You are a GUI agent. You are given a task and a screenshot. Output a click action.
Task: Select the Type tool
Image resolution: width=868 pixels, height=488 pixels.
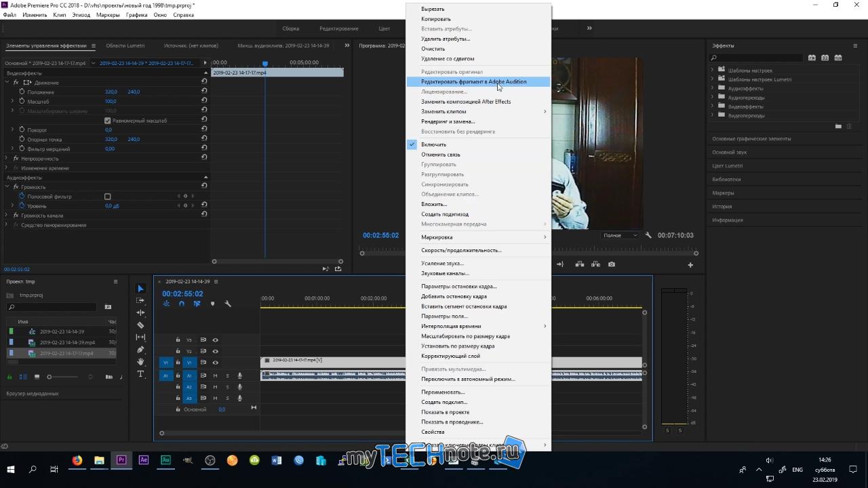(x=141, y=374)
